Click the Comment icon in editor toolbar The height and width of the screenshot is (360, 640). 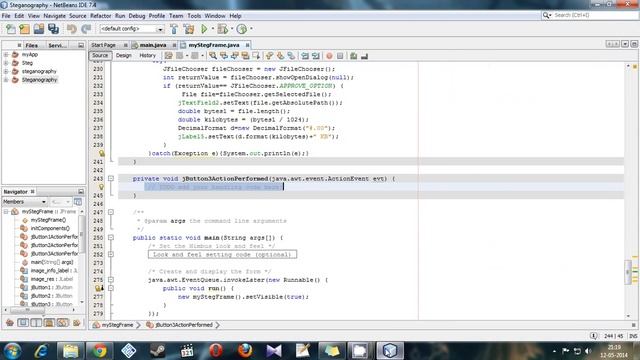point(353,56)
